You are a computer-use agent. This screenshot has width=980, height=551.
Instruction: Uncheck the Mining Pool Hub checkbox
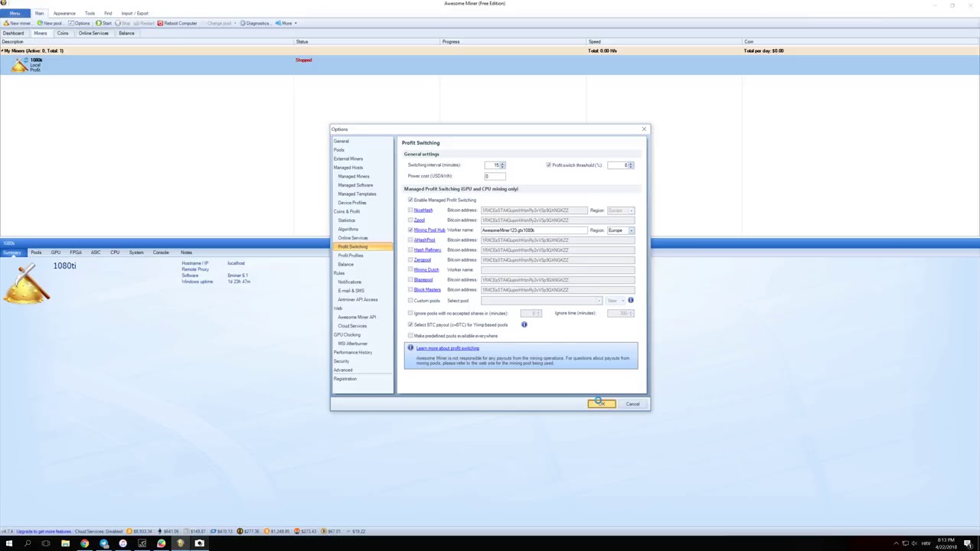tap(410, 230)
